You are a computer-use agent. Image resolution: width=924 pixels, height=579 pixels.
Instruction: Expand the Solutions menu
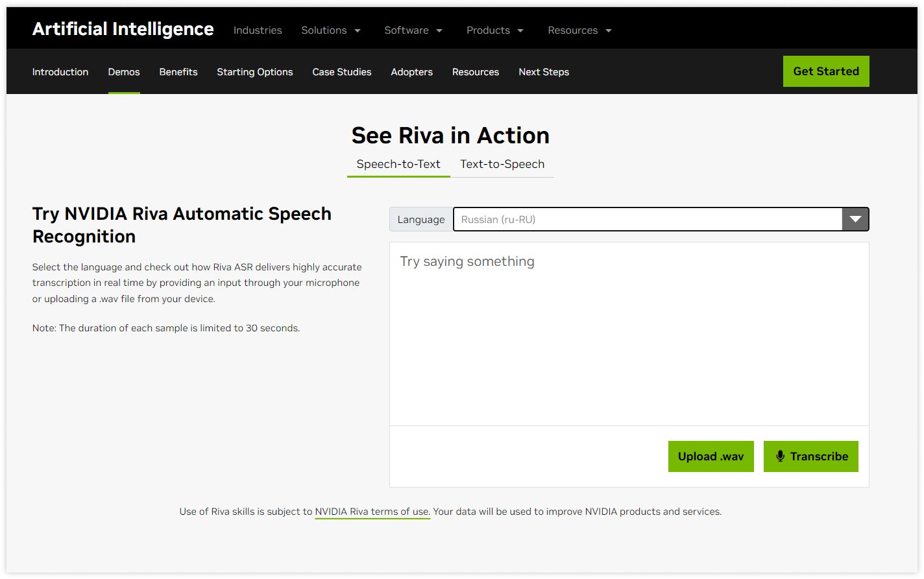click(331, 30)
